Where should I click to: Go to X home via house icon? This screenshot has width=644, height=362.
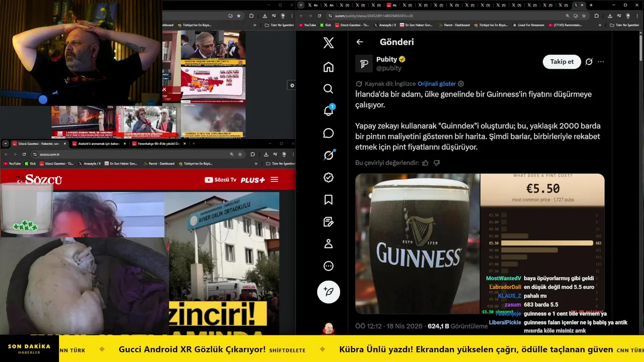329,67
